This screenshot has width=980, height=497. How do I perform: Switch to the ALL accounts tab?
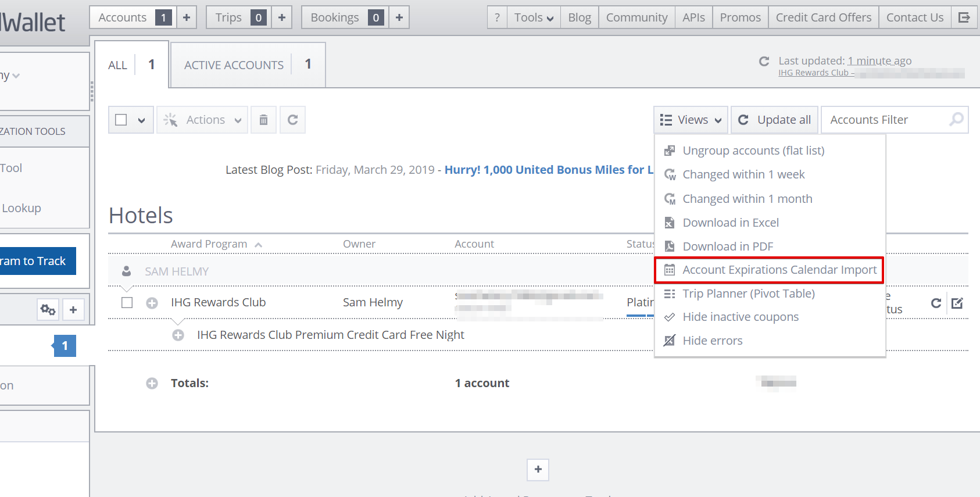pyautogui.click(x=132, y=65)
